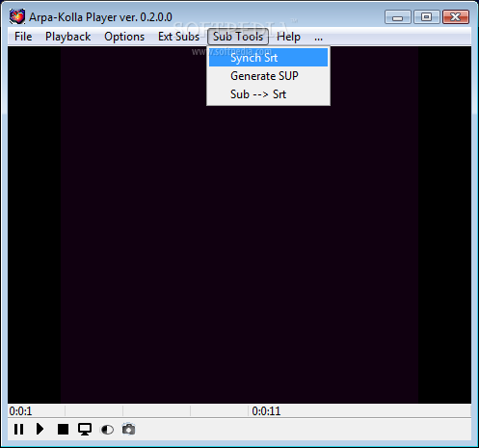This screenshot has width=479, height=448.
Task: Start playback with the play icon
Action: pyautogui.click(x=40, y=429)
